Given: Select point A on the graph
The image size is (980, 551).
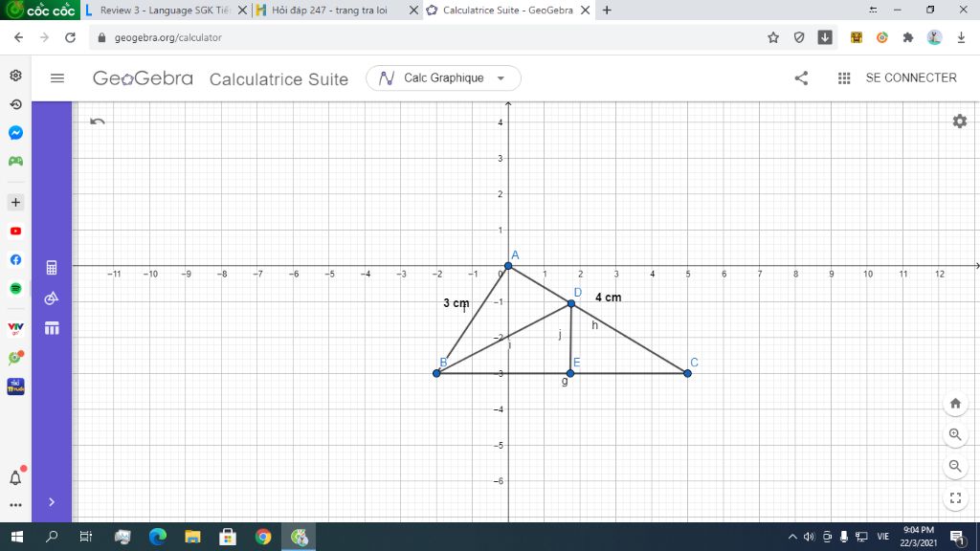Looking at the screenshot, I should pos(508,266).
